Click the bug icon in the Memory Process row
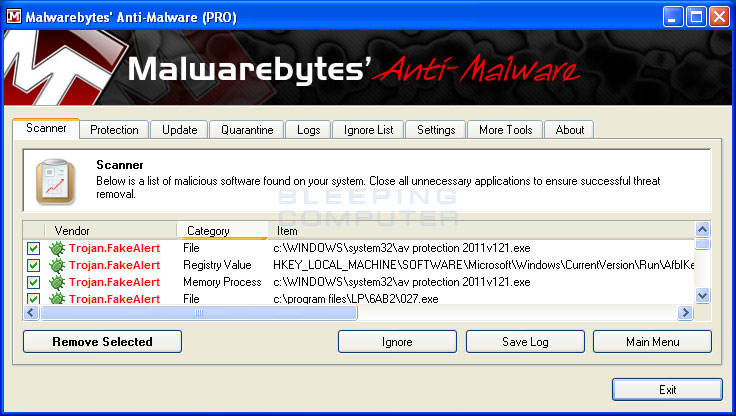This screenshot has height=416, width=736. pyautogui.click(x=57, y=282)
